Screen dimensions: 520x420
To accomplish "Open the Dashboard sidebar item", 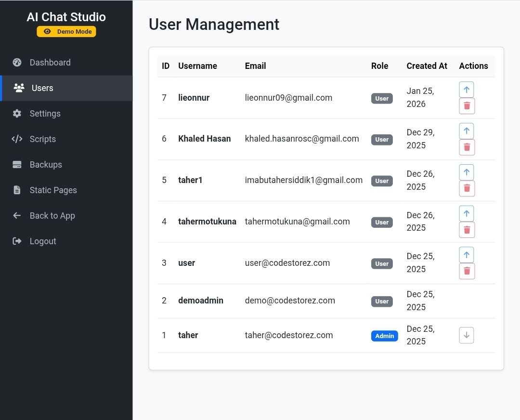I will click(x=50, y=63).
